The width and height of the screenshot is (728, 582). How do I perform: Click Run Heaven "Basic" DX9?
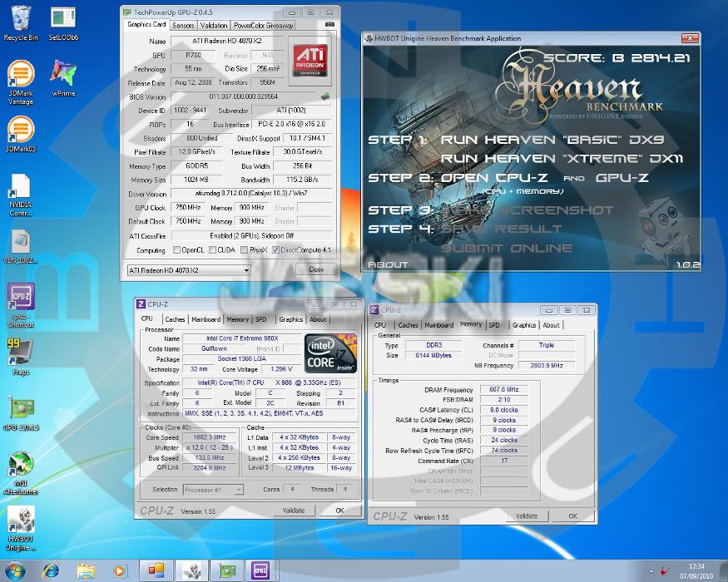point(552,139)
